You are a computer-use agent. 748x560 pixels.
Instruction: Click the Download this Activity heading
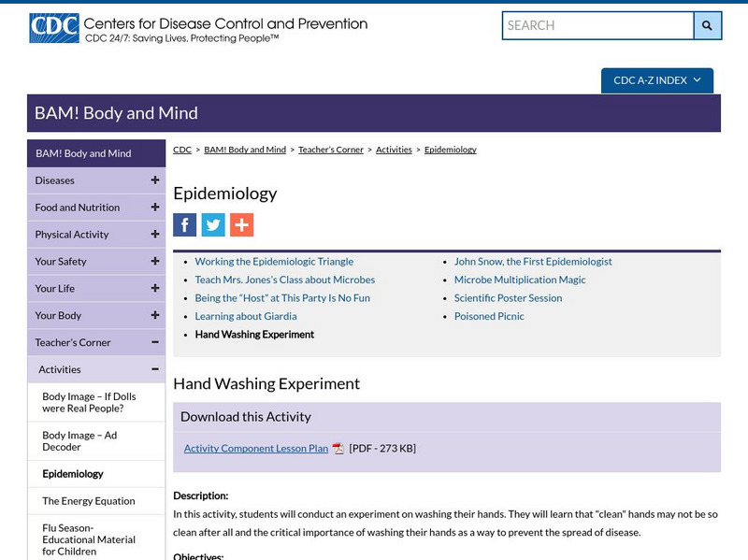(x=246, y=416)
